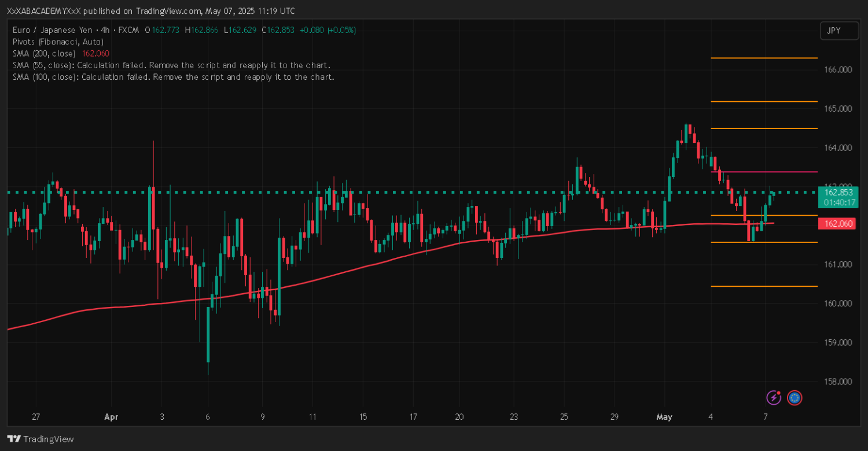Click the closing price value C162.853 in header
This screenshot has width=868, height=451.
tap(281, 30)
